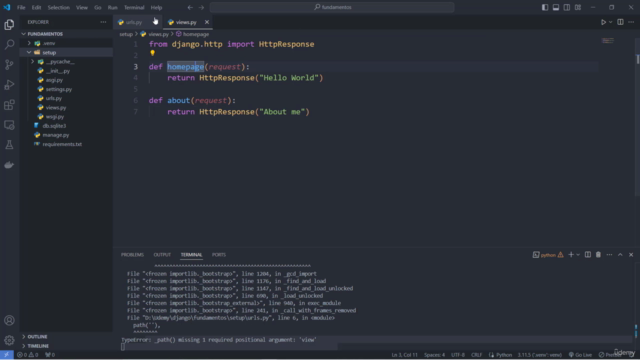The image size is (640, 360).
Task: Open the Help menu
Action: click(x=156, y=7)
